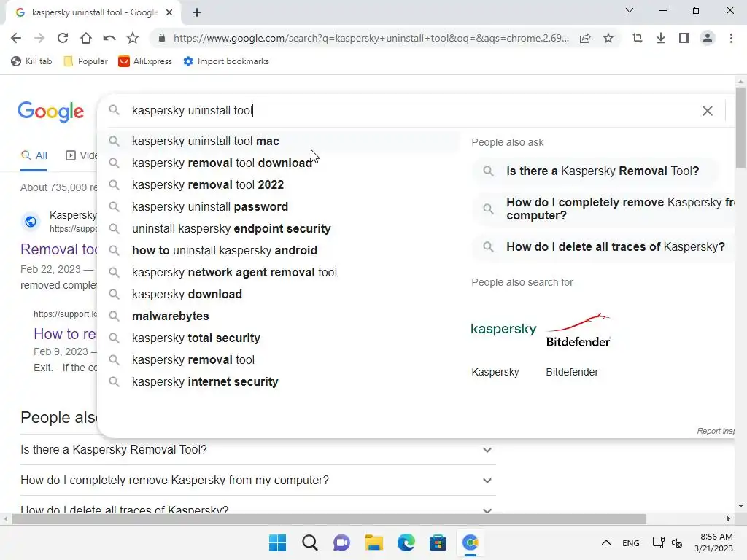Toggle the browser side panel

pyautogui.click(x=684, y=38)
